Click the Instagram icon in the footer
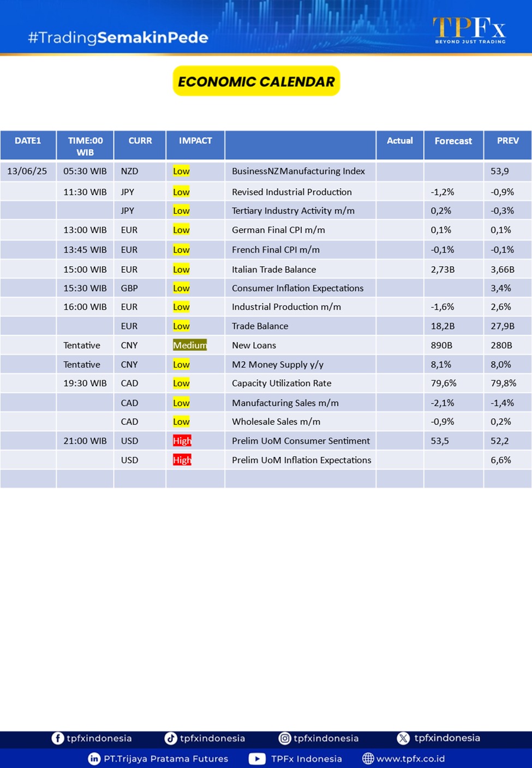Screen dimensions: 532x768 285,738
